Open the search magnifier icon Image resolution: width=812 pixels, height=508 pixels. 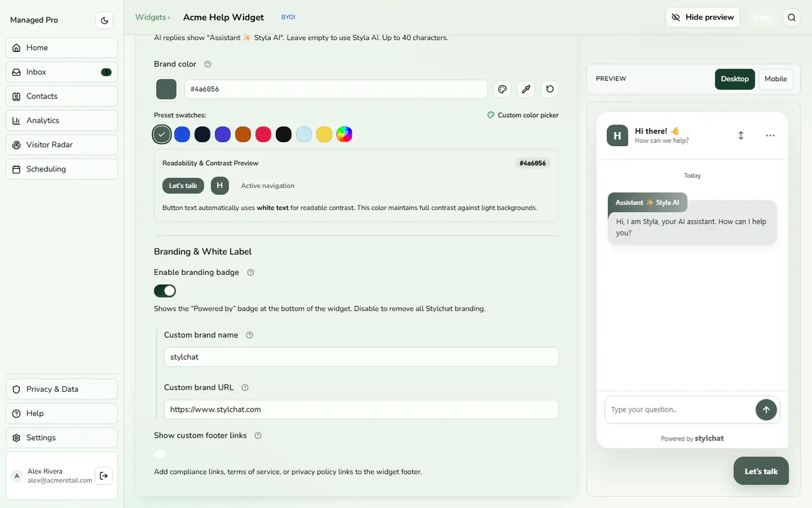tap(792, 18)
